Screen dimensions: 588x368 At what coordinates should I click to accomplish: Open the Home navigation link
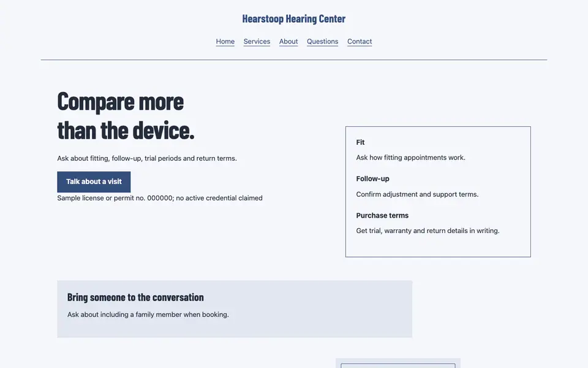pyautogui.click(x=225, y=41)
